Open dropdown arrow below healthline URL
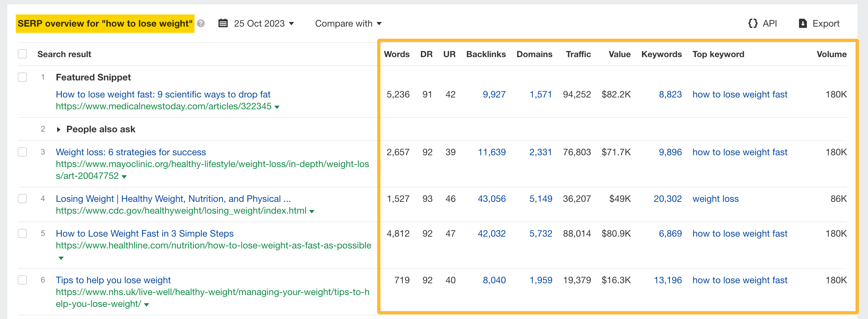This screenshot has width=868, height=319. click(x=61, y=258)
